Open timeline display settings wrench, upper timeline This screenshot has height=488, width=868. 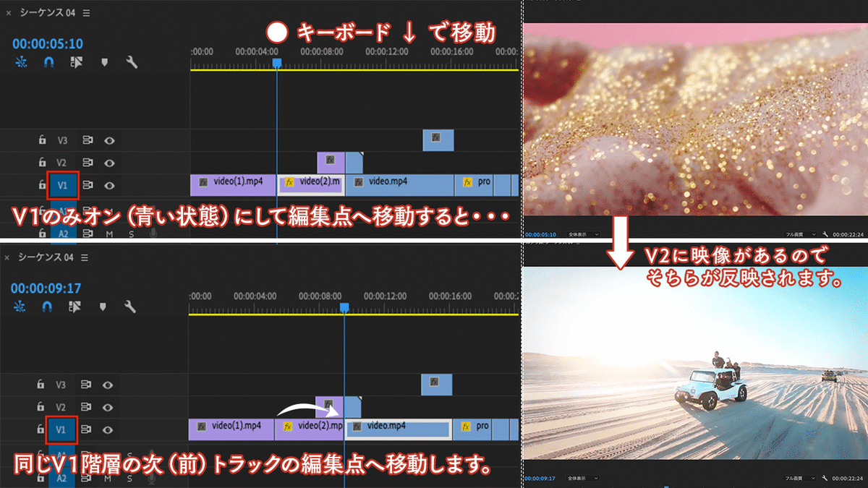[132, 62]
